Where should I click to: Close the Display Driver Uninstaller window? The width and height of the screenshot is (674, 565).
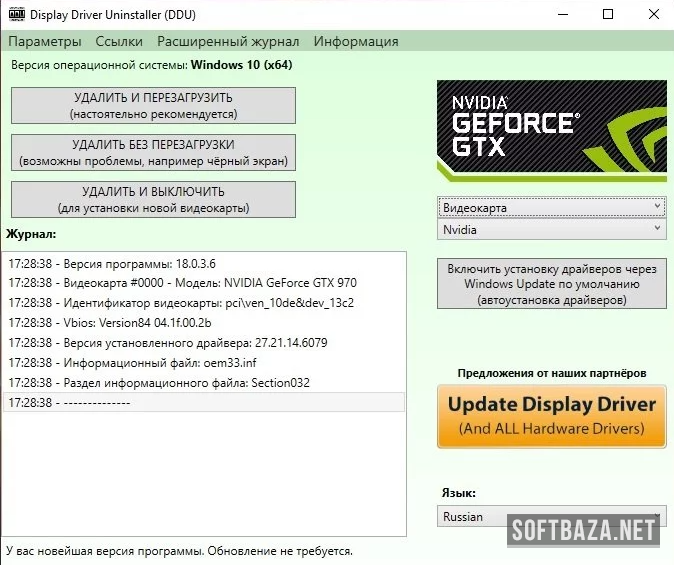tap(652, 15)
